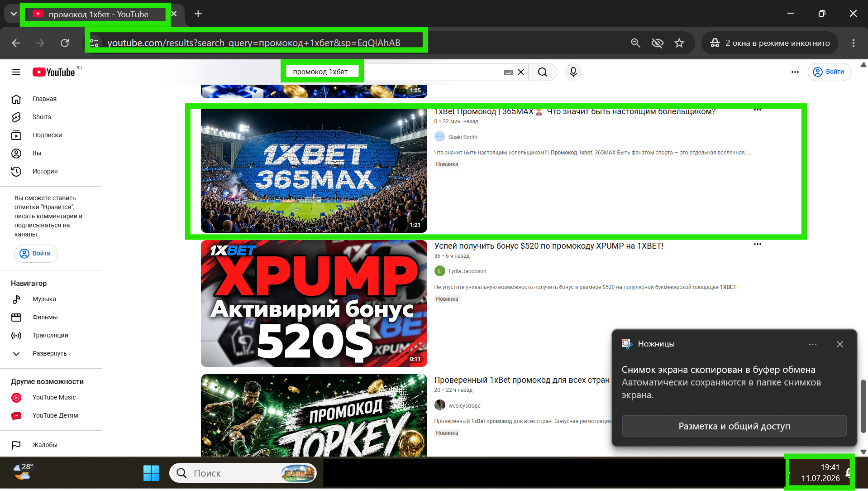The image size is (868, 491).
Task: Open the incognito windows indicator
Action: (x=770, y=43)
